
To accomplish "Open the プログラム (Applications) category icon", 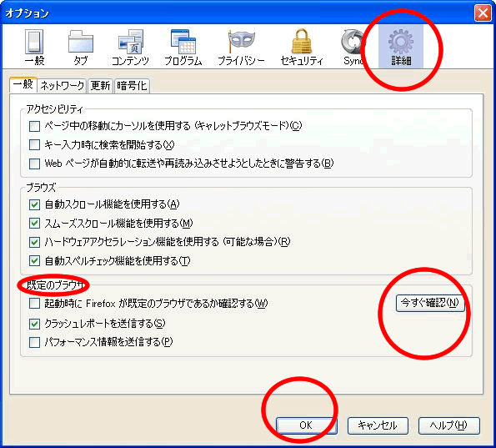I will (x=183, y=47).
